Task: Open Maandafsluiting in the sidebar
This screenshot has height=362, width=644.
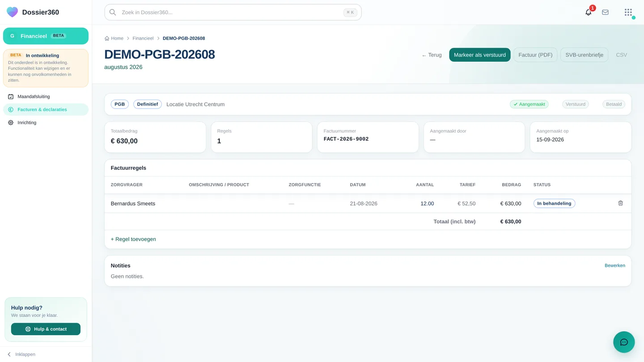Action: coord(46,97)
